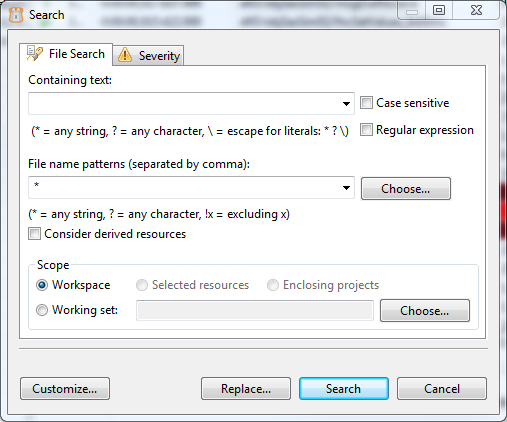Enable the Case sensitive checkbox

pyautogui.click(x=366, y=103)
